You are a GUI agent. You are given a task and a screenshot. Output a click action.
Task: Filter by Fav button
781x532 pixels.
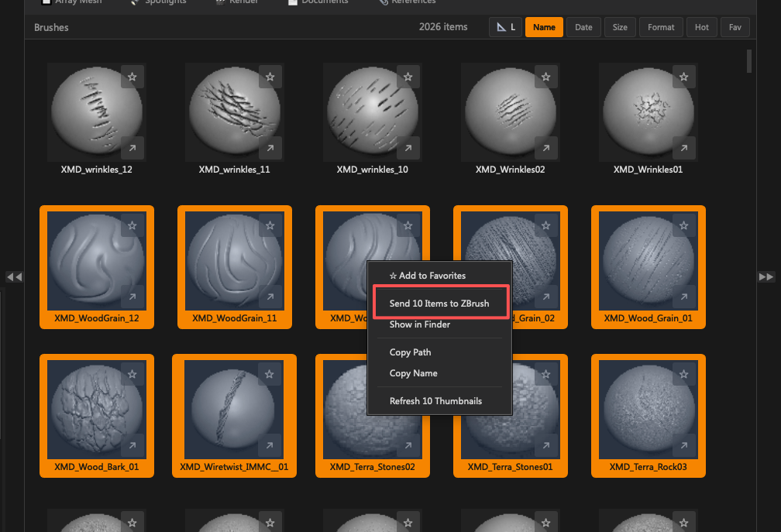coord(735,27)
